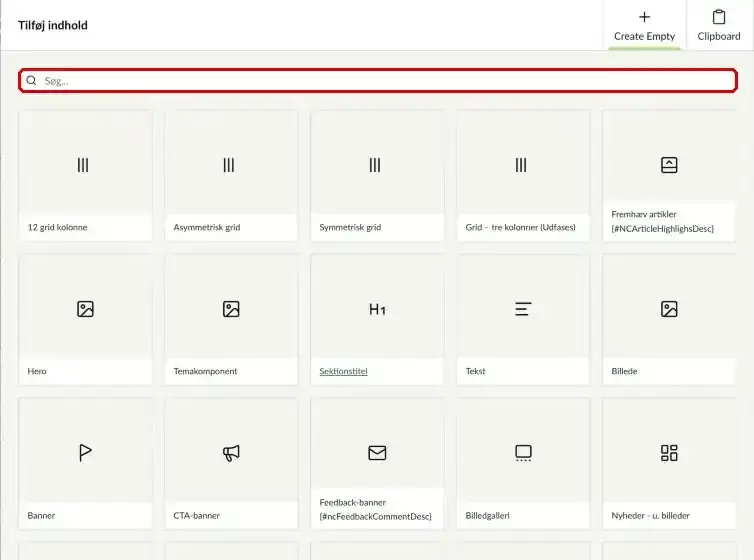Screen dimensions: 754x560
Task: Click the Billede label
Action: click(624, 371)
